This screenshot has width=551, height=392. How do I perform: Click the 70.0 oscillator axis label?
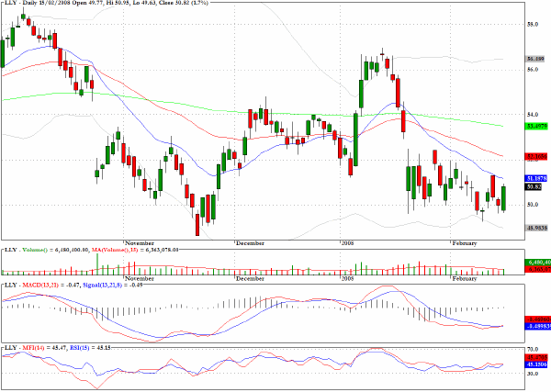pyautogui.click(x=533, y=349)
